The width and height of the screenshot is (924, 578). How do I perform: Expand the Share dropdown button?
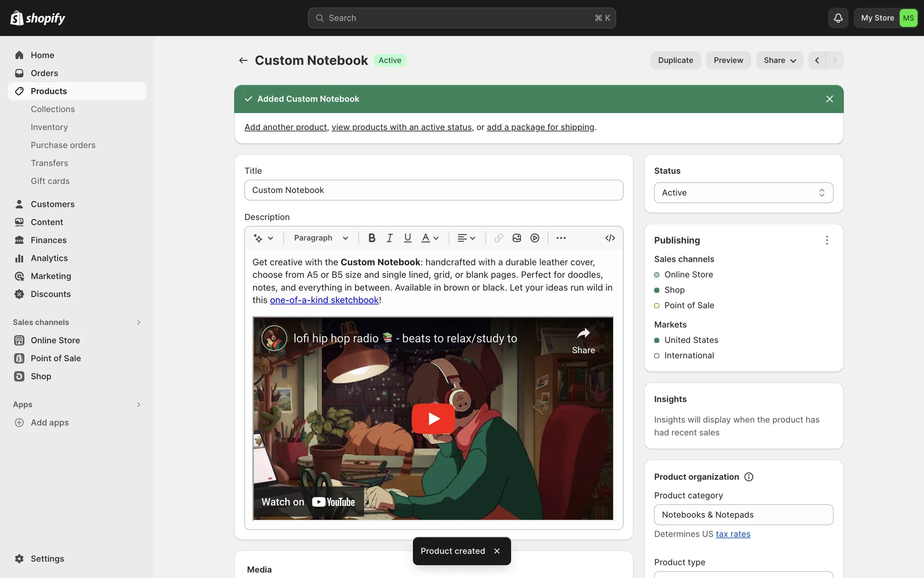779,60
